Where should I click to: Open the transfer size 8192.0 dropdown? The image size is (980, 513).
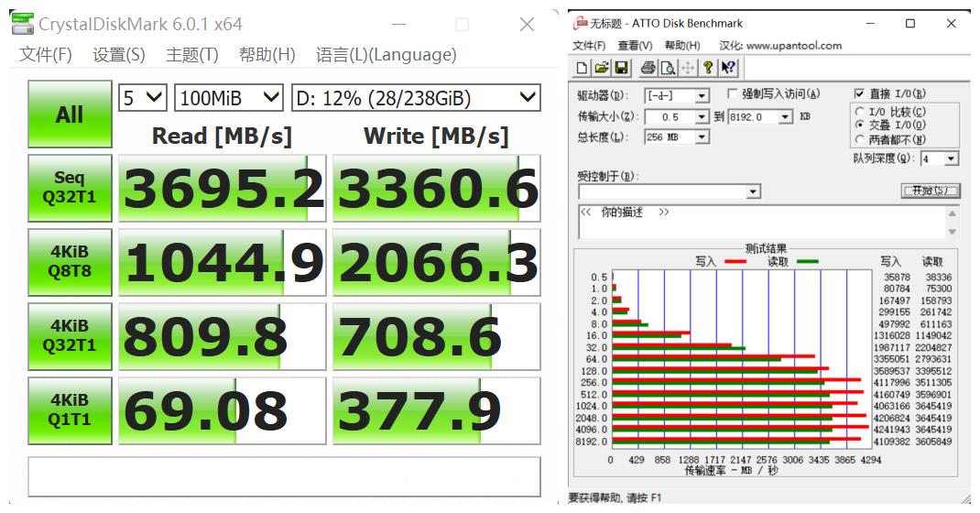pyautogui.click(x=786, y=117)
